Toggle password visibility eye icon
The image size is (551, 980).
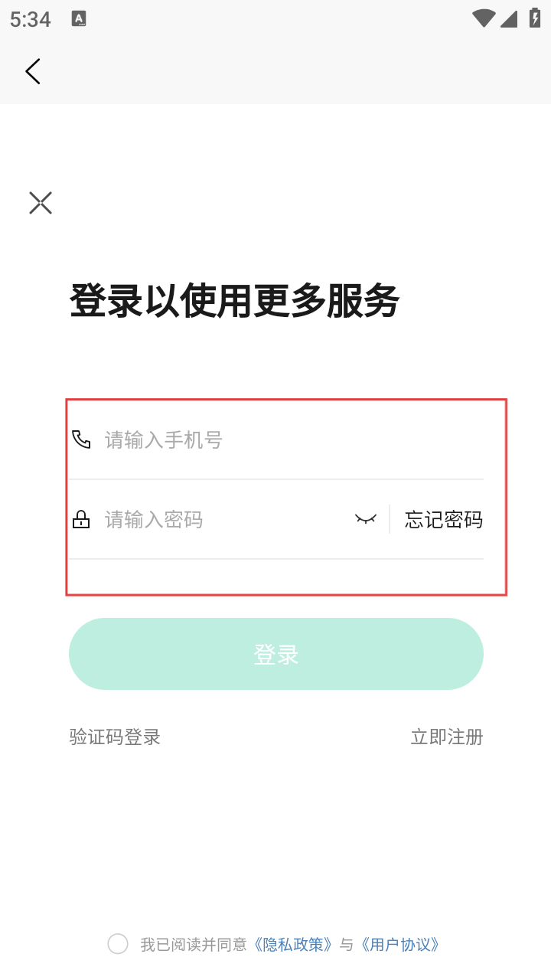click(x=366, y=520)
